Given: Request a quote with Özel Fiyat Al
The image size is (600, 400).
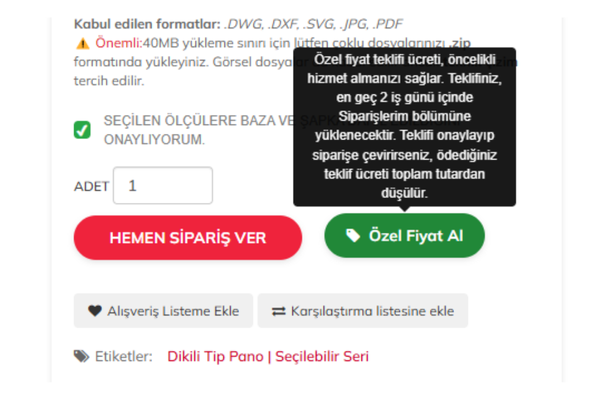Looking at the screenshot, I should coord(404,235).
